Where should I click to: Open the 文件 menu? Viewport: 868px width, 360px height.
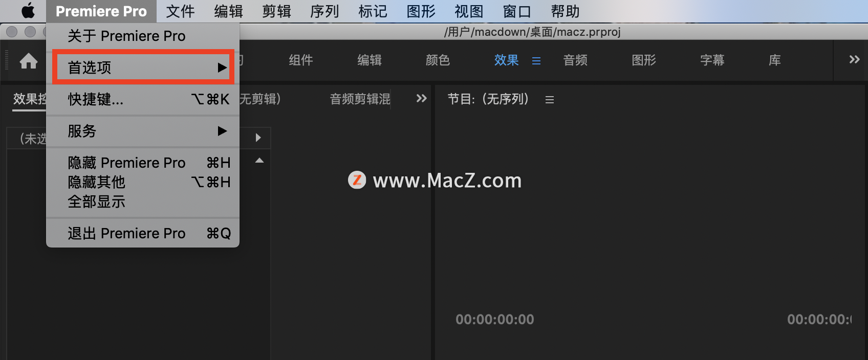click(x=180, y=11)
